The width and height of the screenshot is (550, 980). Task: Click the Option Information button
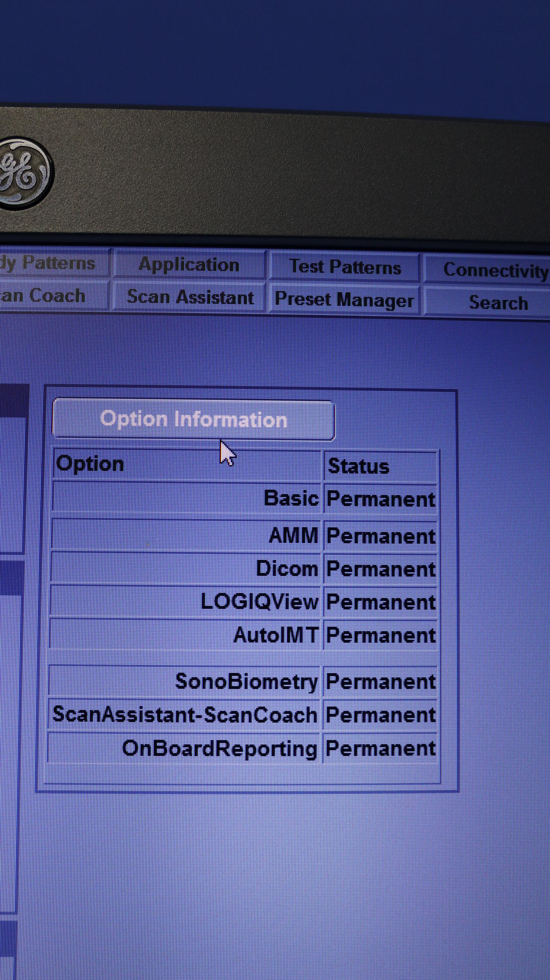(x=193, y=419)
